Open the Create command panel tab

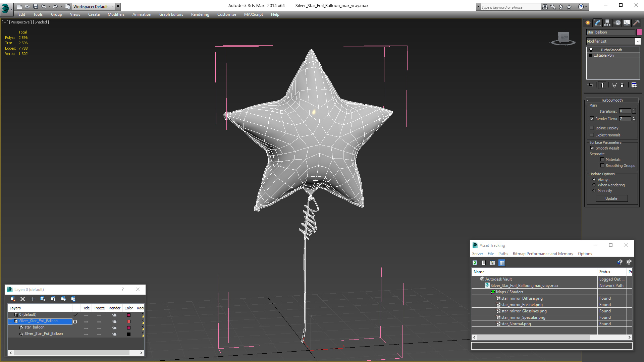pos(588,23)
